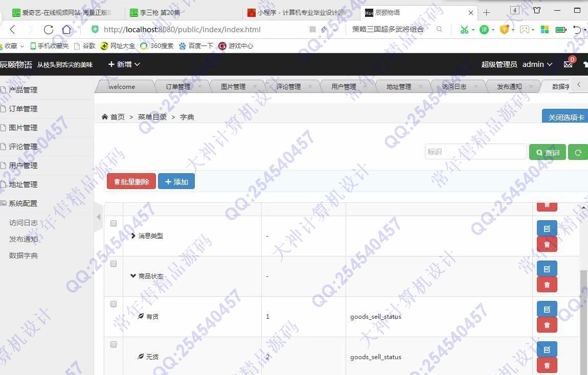Open the scissors screenshot tool icon
Viewport: 588px width, 375px height.
[464, 29]
